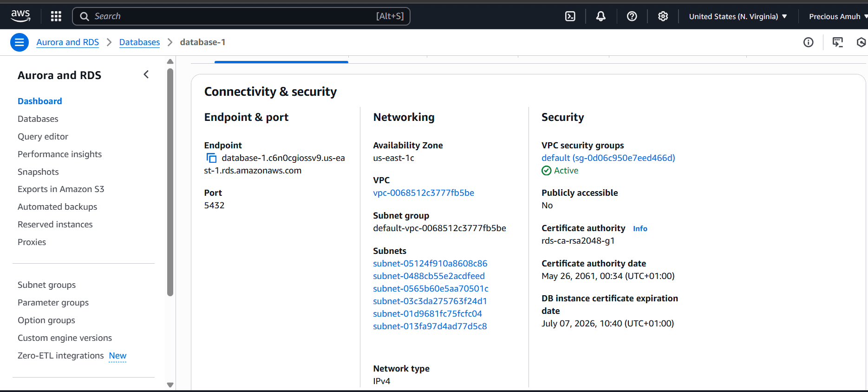Open subnet-013fa97d4ad77d5c8 link

pos(430,326)
